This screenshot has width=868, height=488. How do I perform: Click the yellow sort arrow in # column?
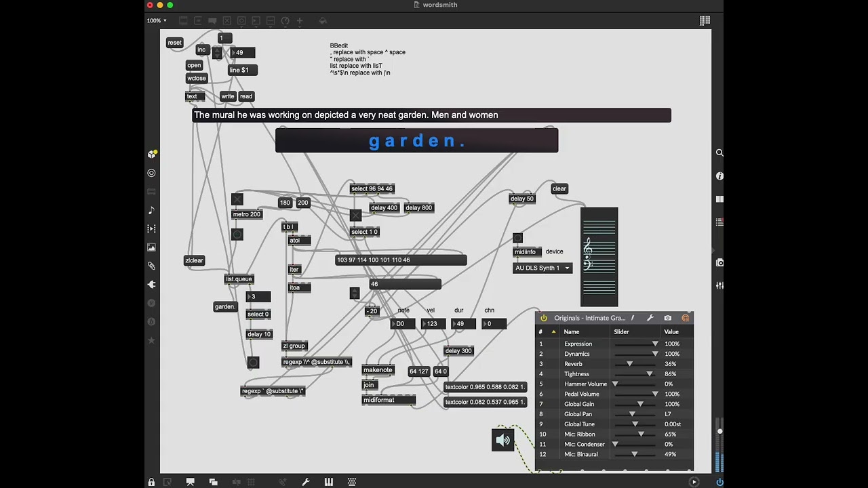click(x=553, y=332)
